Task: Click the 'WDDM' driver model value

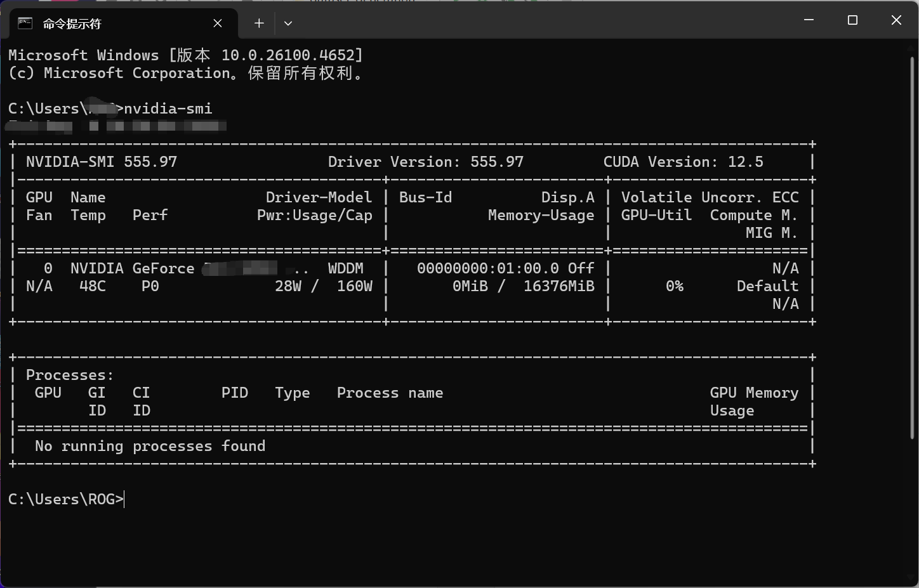Action: [346, 268]
